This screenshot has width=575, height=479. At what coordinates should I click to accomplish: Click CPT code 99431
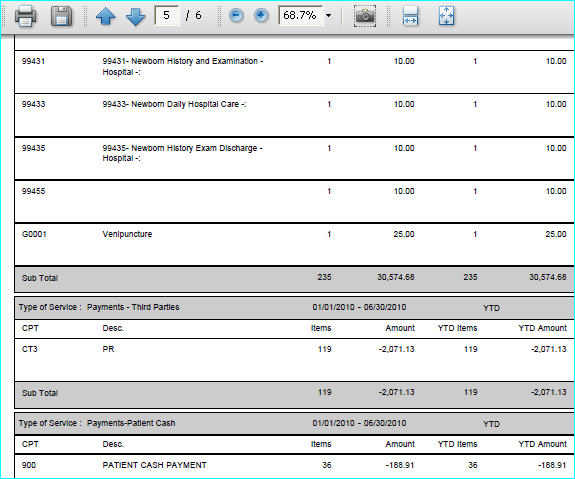point(33,61)
